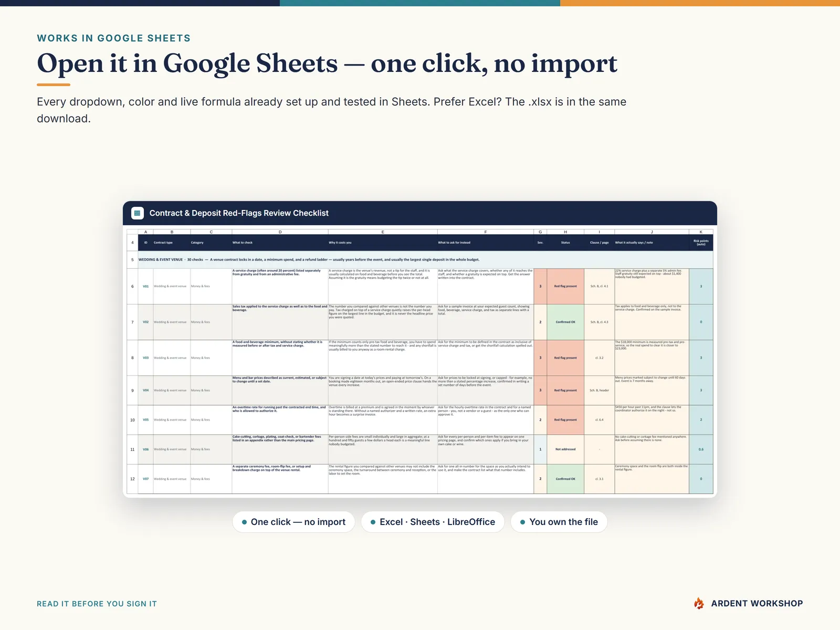The height and width of the screenshot is (630, 840).
Task: Open the Status dropdown in row V04
Action: 565,391
